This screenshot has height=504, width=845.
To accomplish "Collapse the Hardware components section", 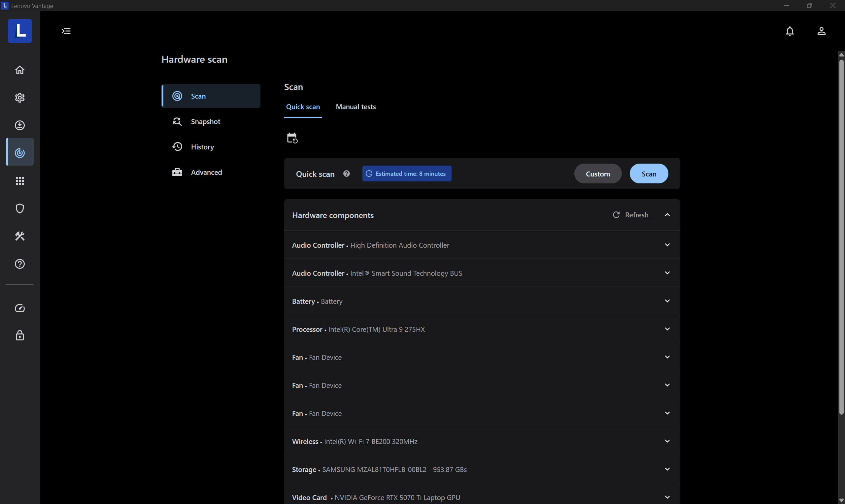I will (x=667, y=215).
